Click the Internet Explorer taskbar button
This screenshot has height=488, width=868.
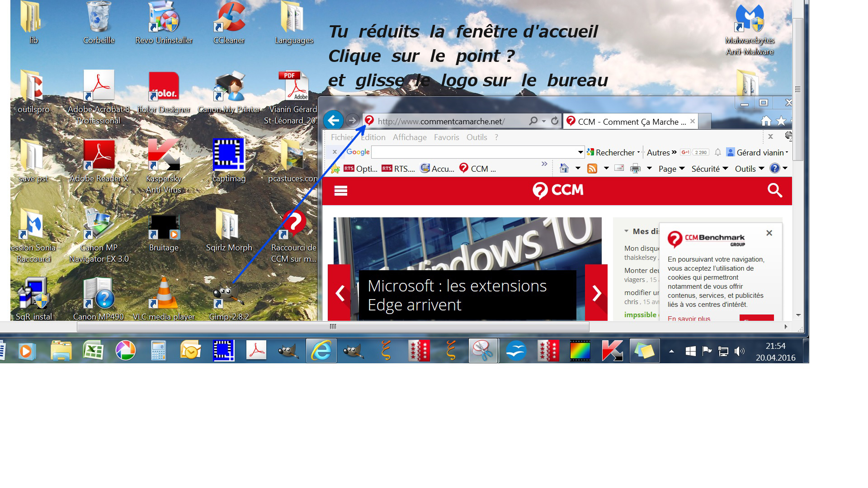321,351
